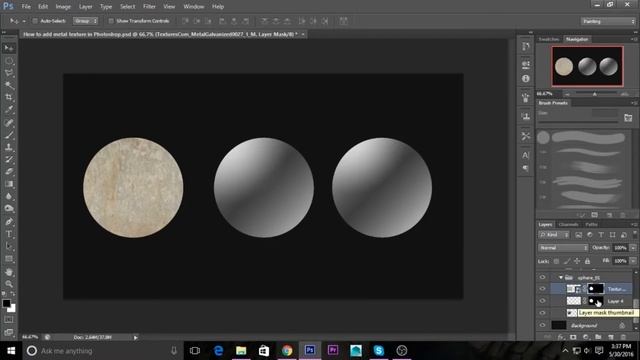Open the Move tool preset picker arrow
Viewport: 640px width, 360px height.
point(24,21)
